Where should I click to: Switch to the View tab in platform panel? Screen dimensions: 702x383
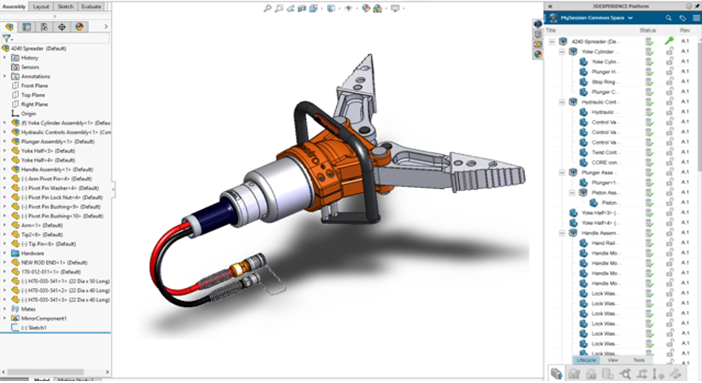612,360
